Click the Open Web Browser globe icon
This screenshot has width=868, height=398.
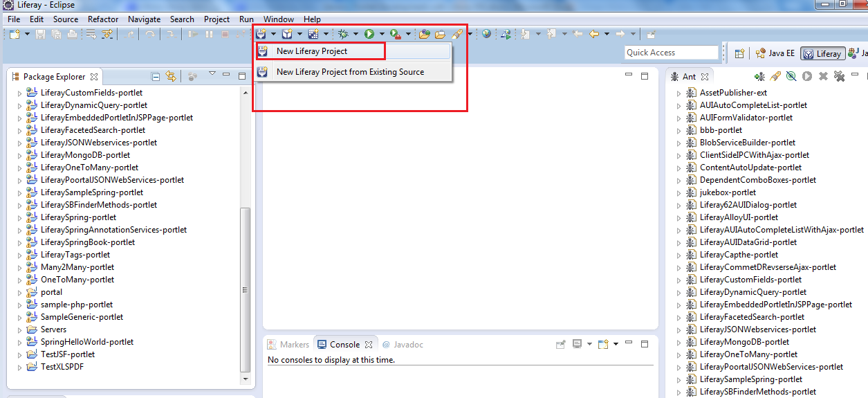(x=487, y=33)
